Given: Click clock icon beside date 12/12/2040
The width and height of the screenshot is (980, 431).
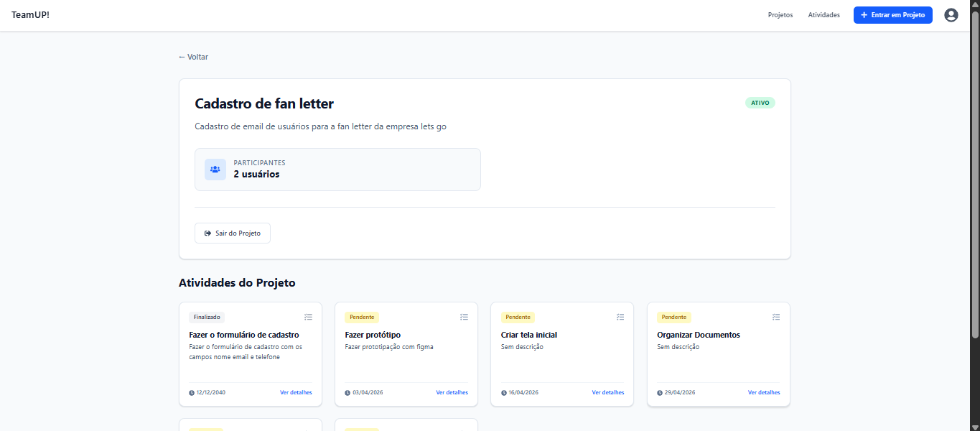Looking at the screenshot, I should [x=192, y=393].
